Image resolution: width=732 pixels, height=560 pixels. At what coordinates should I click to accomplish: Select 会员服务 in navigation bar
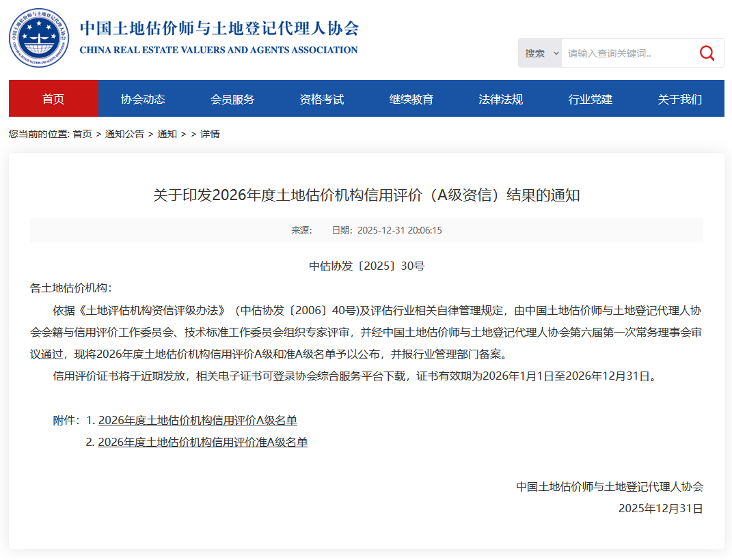(232, 99)
